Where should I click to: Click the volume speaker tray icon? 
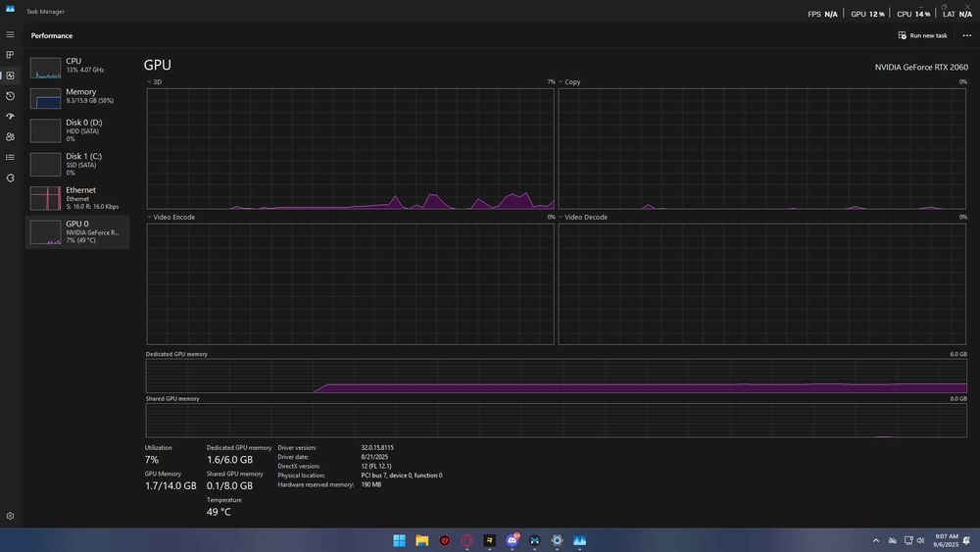pos(920,541)
